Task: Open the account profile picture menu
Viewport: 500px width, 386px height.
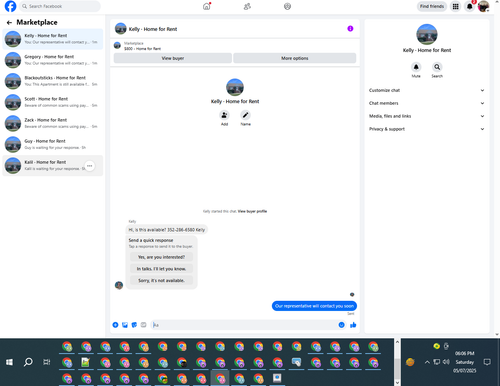Action: tap(483, 6)
